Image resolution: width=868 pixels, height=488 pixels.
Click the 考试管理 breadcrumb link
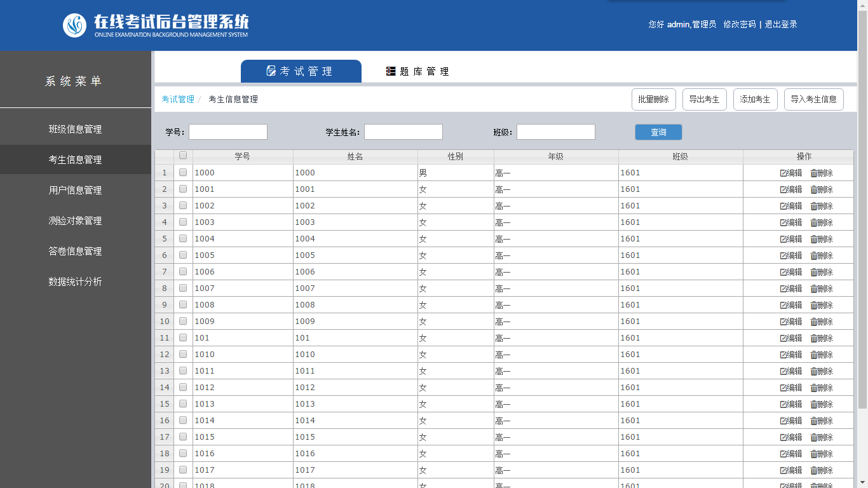click(x=178, y=100)
